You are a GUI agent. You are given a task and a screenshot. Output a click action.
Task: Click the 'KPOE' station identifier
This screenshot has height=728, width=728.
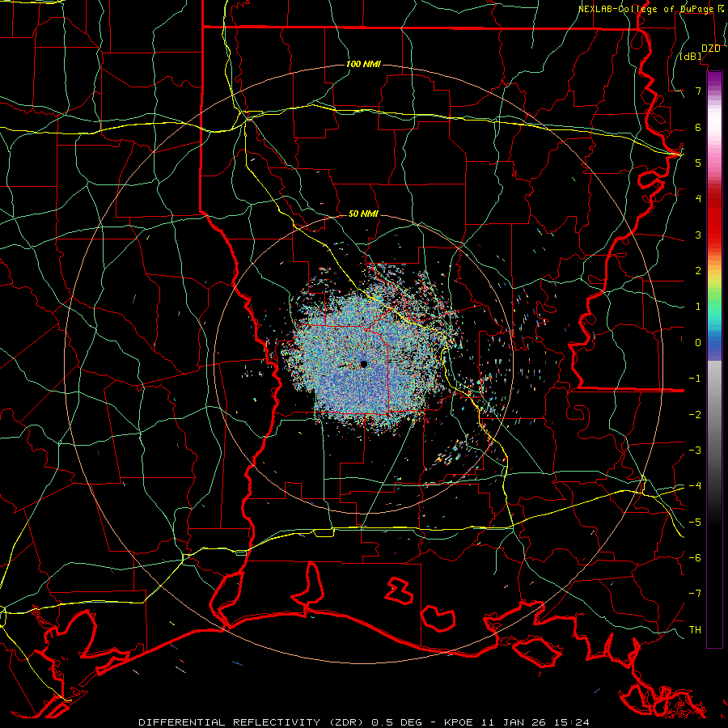tap(459, 722)
